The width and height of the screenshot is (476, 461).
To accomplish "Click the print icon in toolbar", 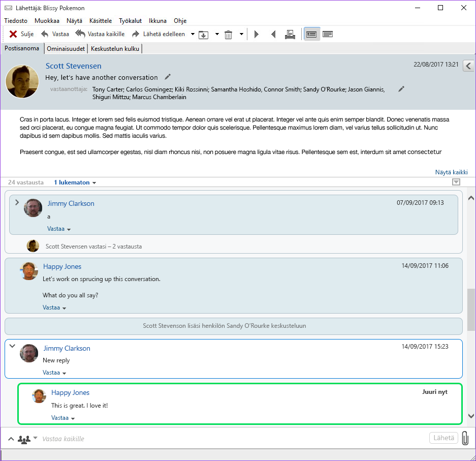I will (x=290, y=35).
